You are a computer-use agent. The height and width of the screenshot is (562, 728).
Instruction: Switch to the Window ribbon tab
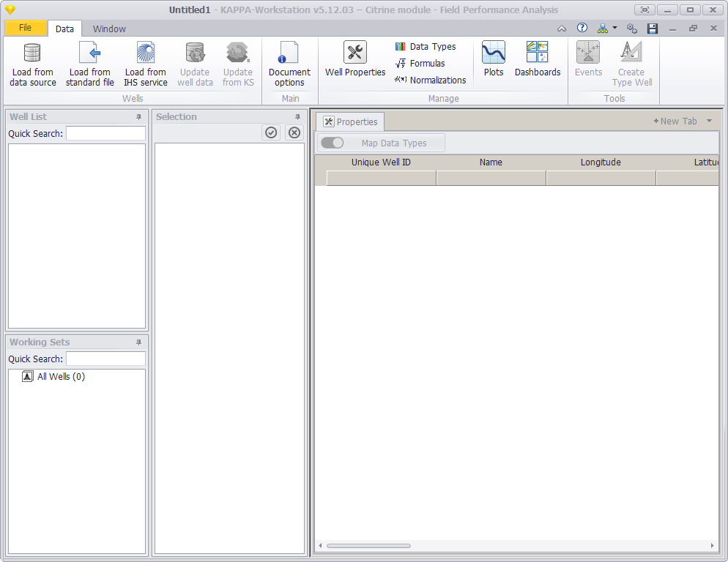point(109,29)
